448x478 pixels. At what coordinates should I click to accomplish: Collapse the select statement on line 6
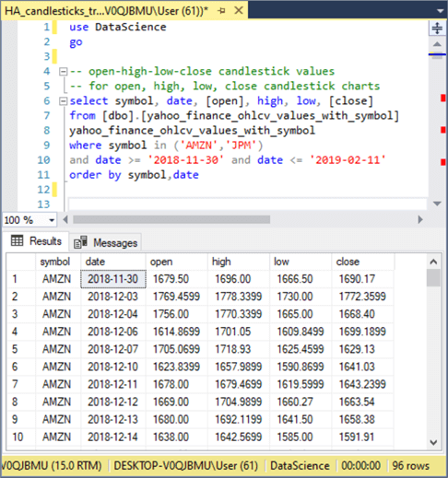click(63, 101)
